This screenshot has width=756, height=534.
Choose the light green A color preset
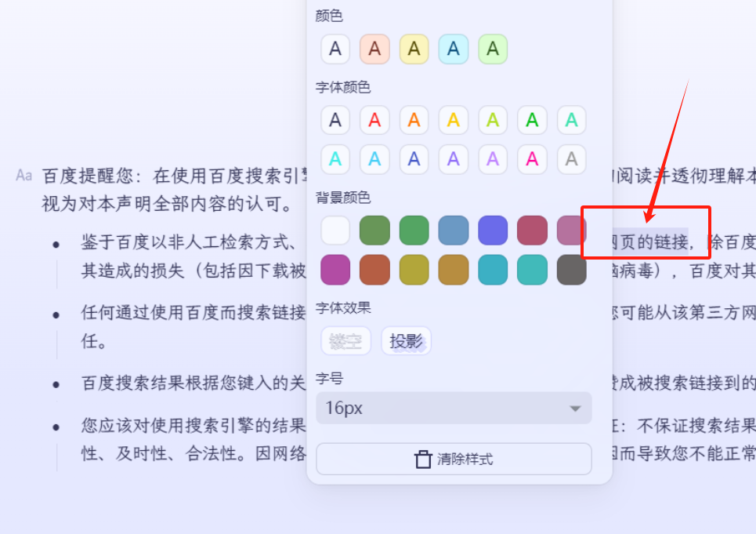(x=493, y=49)
